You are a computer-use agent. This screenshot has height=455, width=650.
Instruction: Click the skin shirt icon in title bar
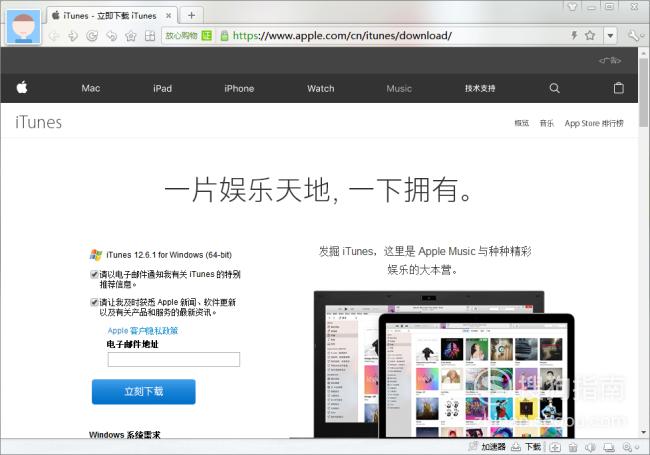click(x=572, y=6)
